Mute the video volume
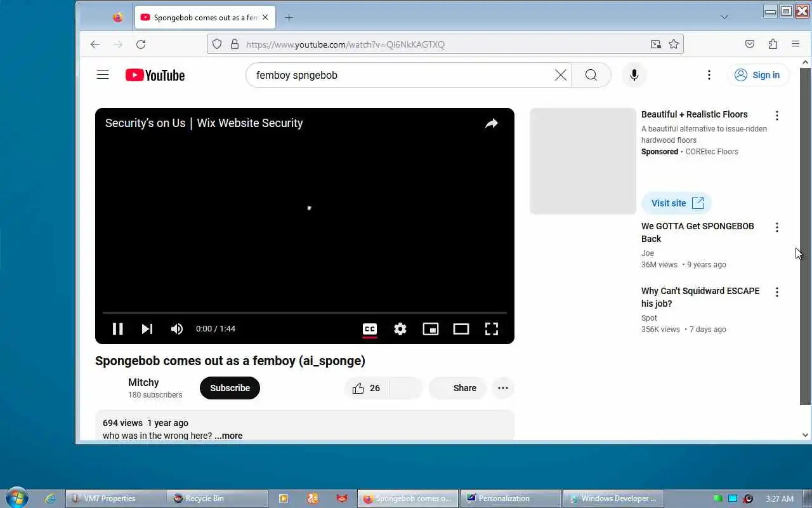 177,329
